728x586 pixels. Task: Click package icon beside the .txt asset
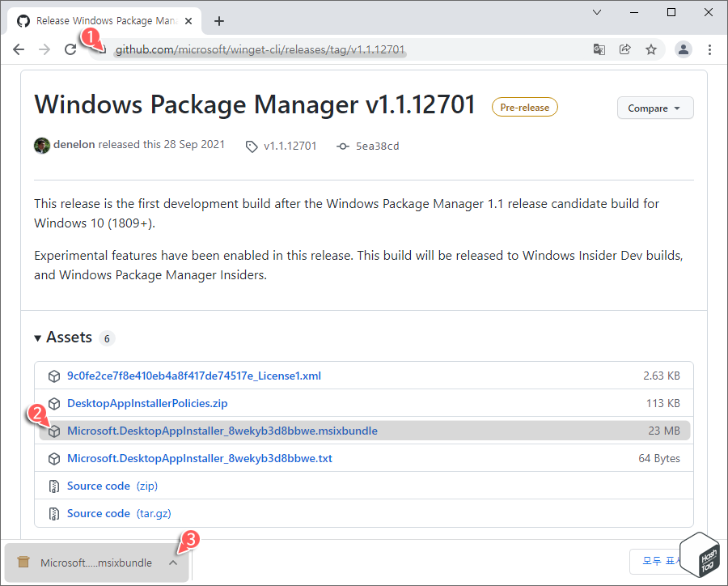[54, 459]
